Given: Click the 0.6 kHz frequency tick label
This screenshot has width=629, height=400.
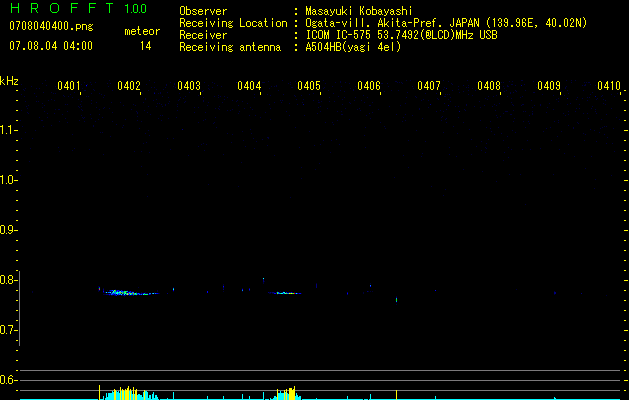Looking at the screenshot, I should (7, 380).
